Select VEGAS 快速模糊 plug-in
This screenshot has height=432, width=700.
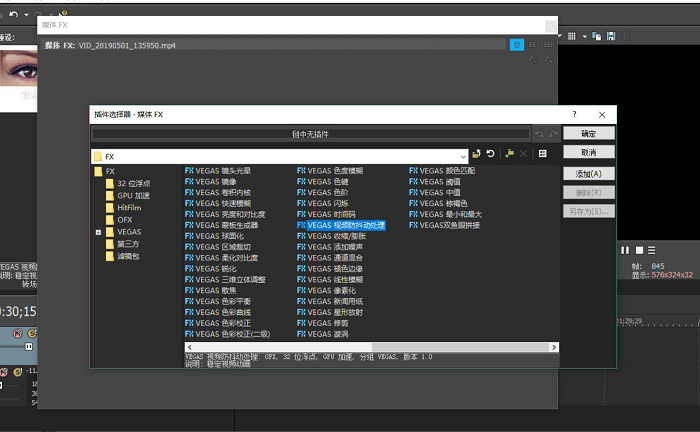218,203
